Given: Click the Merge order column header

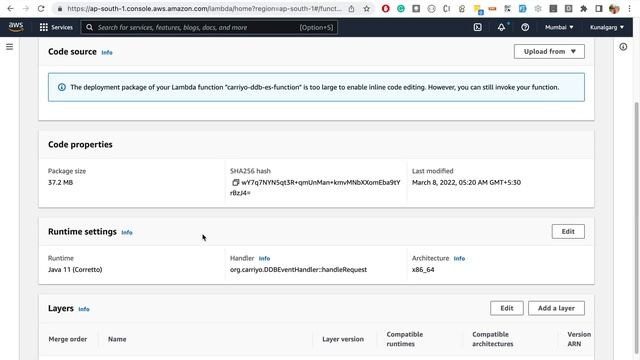Looking at the screenshot, I should point(68,339).
